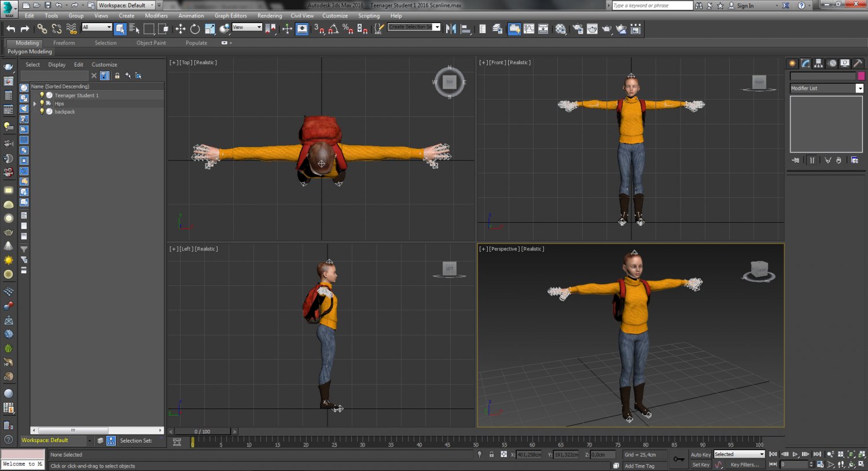Toggle Angle Snap

(334, 28)
